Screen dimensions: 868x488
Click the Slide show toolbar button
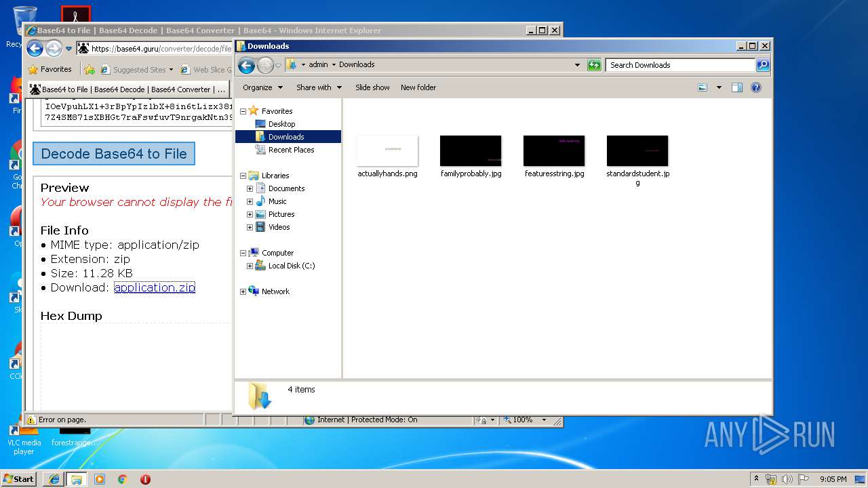(372, 87)
